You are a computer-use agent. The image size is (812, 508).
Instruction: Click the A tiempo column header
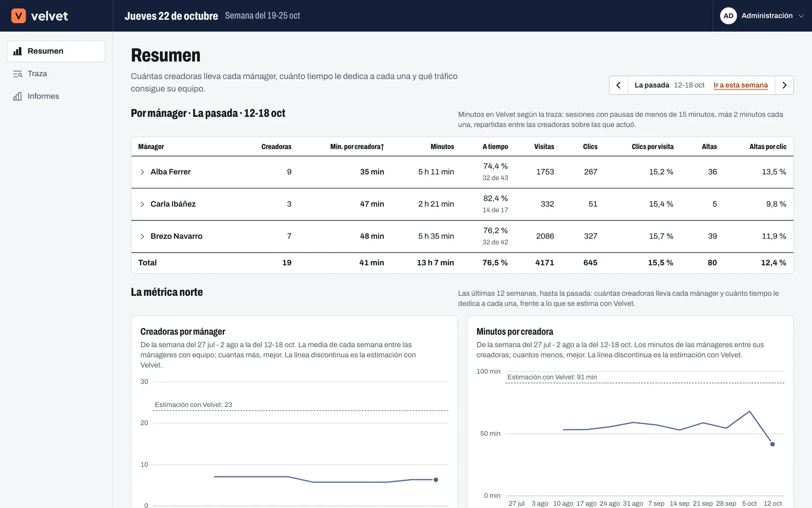pos(495,147)
